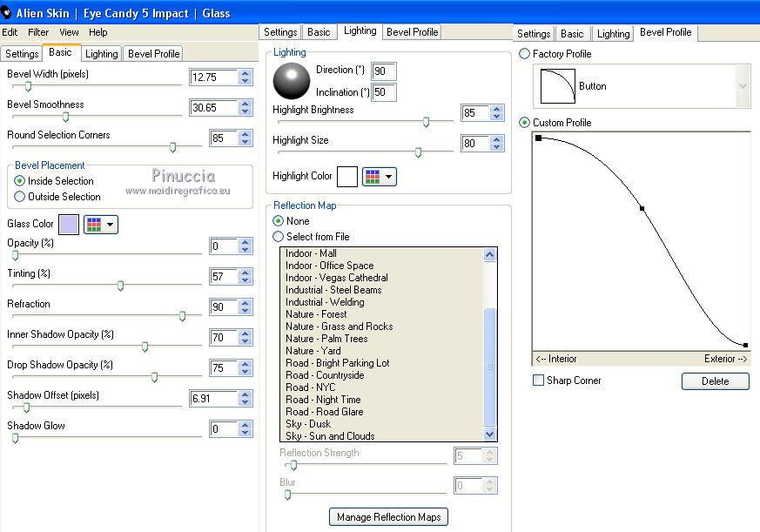The height and width of the screenshot is (532, 760).
Task: Switch to the Lighting tab in left panel
Action: point(101,54)
